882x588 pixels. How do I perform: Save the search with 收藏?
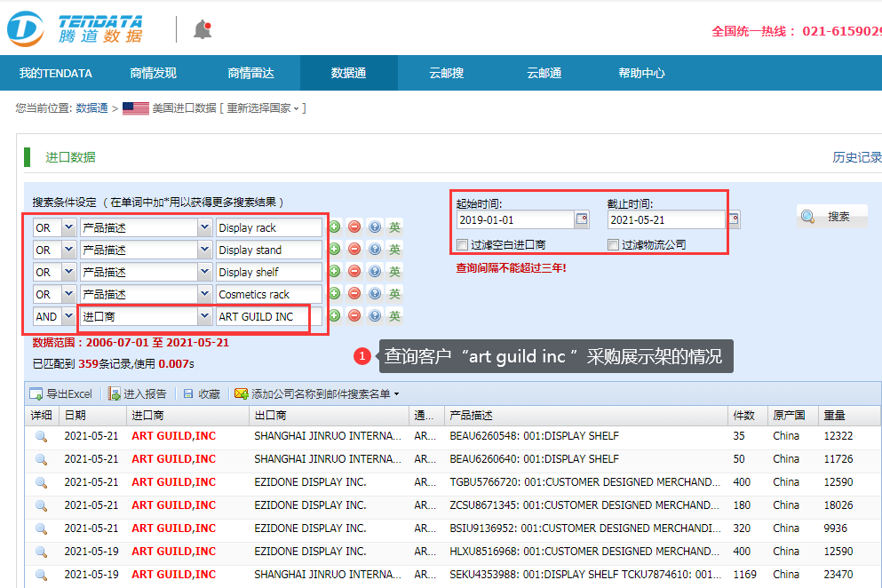[202, 393]
